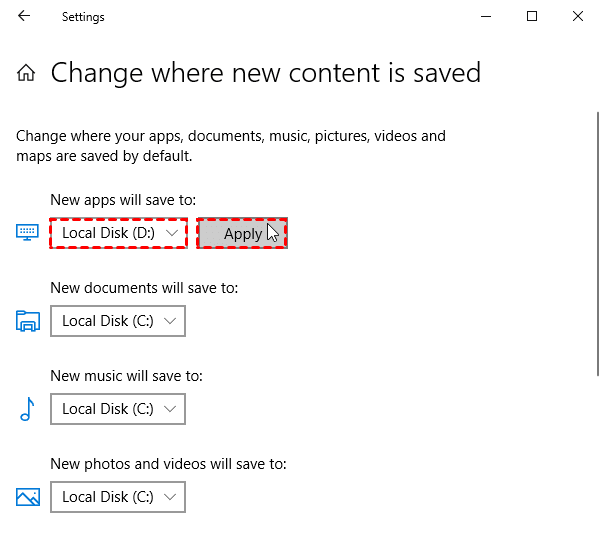601x537 pixels.
Task: Click the "New documents will save to" label
Action: (144, 288)
